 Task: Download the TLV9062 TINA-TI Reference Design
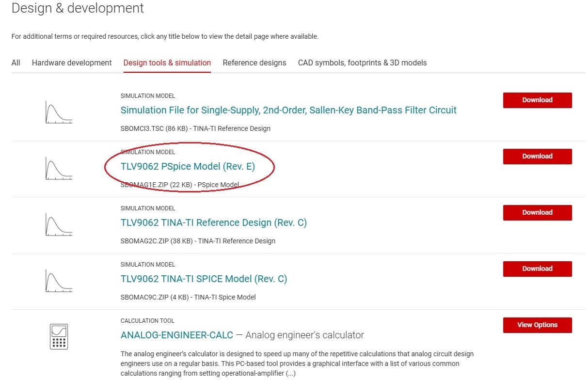tap(538, 212)
